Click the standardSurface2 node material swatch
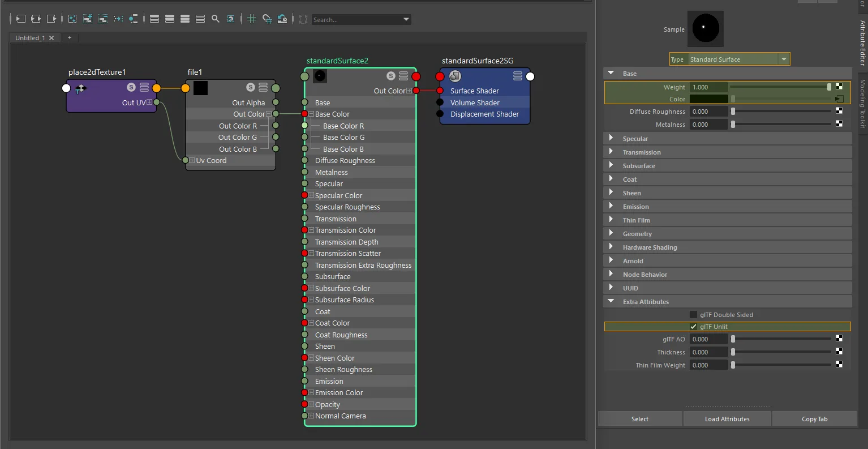 [320, 76]
